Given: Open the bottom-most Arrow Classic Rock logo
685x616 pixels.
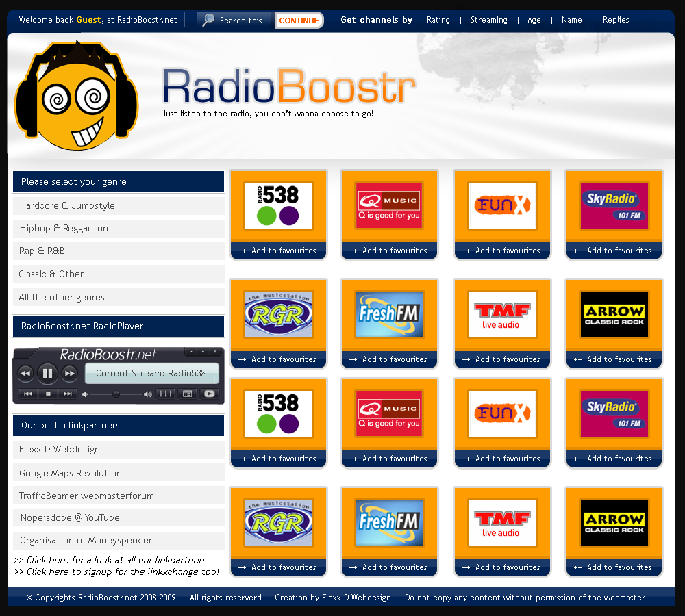Looking at the screenshot, I should pos(614,523).
